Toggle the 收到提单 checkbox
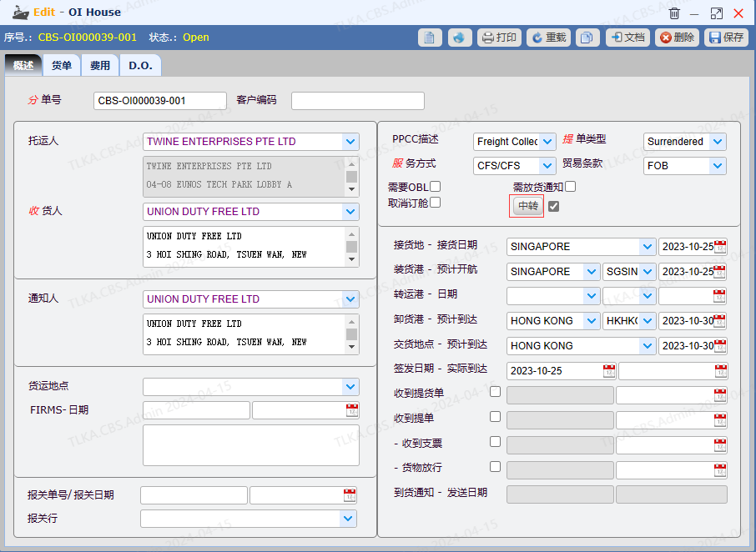Viewport: 756px width, 552px height. 495,417
